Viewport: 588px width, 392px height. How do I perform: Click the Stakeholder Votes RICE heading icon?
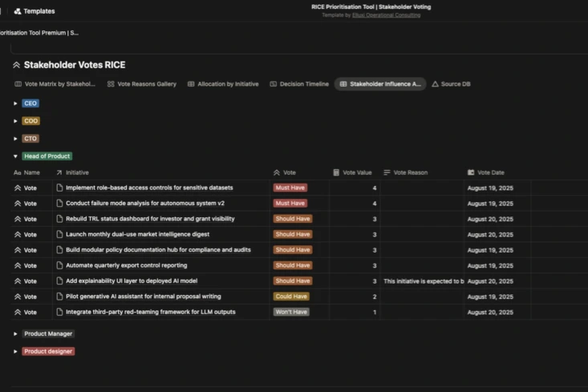(x=16, y=65)
